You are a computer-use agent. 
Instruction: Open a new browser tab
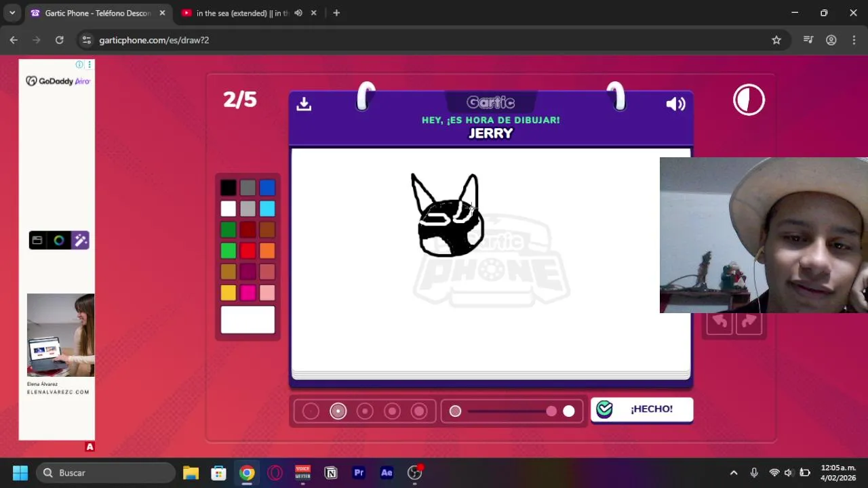pyautogui.click(x=336, y=13)
